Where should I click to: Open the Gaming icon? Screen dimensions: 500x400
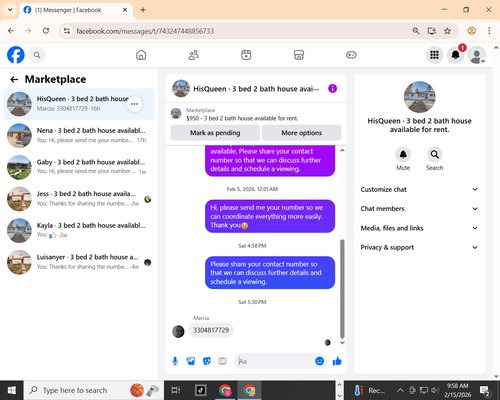(x=351, y=55)
